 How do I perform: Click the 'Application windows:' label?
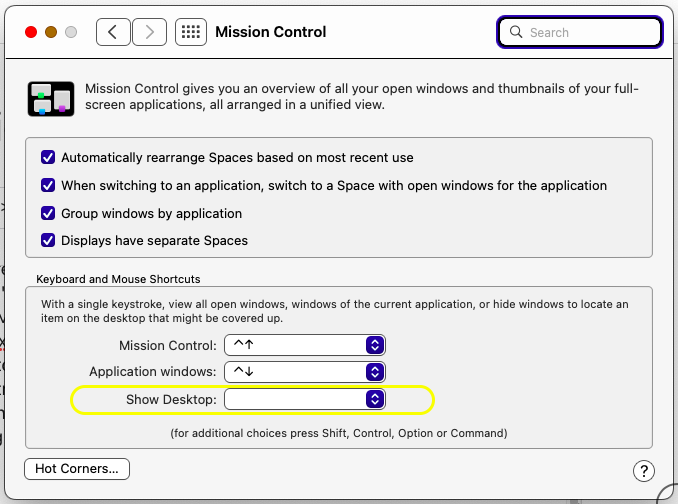(153, 372)
